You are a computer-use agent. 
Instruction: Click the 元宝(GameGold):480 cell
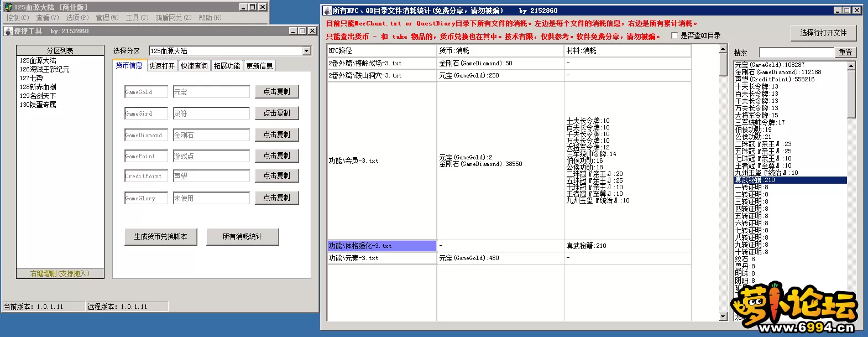[x=500, y=258]
